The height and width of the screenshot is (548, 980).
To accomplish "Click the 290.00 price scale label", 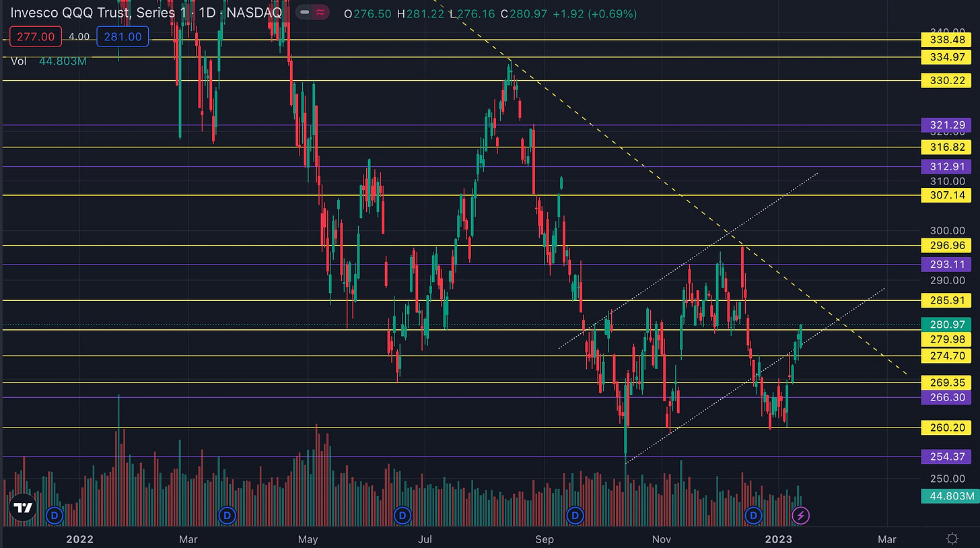I will 947,280.
